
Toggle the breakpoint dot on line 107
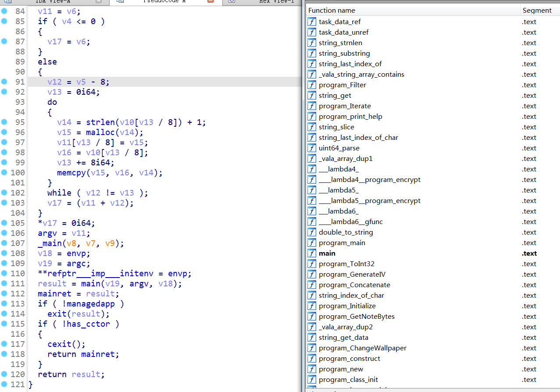4,243
